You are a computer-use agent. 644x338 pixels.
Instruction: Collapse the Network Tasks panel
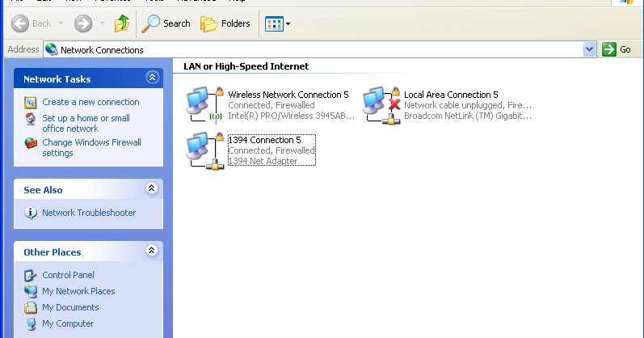click(x=152, y=78)
